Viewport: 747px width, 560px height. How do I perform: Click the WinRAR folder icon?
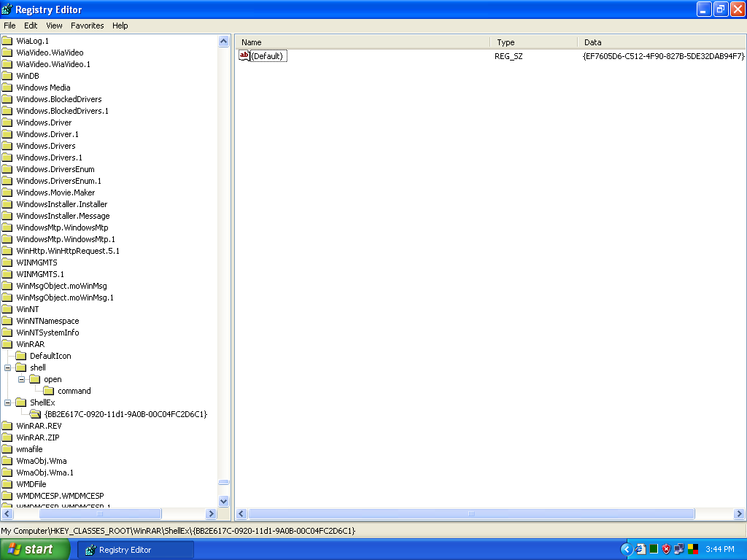7,344
